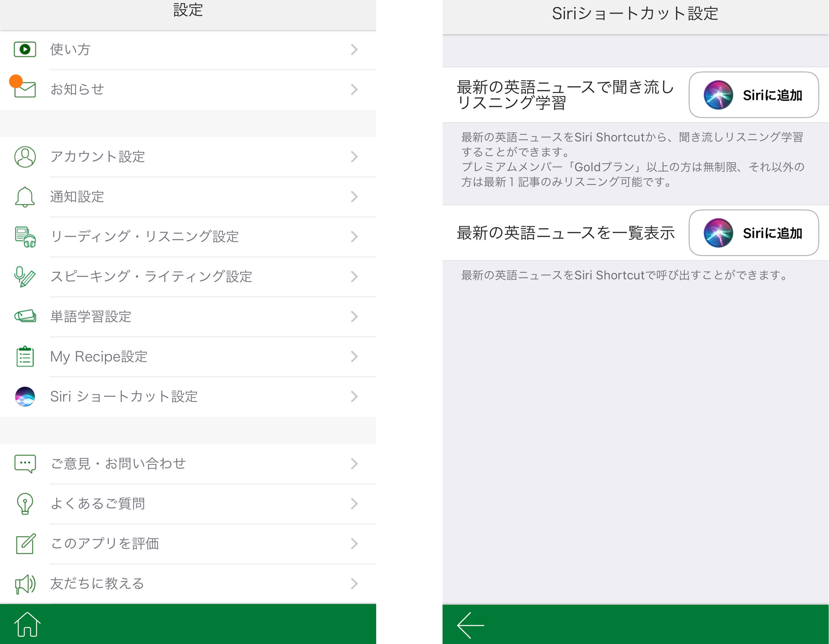This screenshot has width=829, height=644.
Task: Open the 使い方 video play icon
Action: coord(25,49)
